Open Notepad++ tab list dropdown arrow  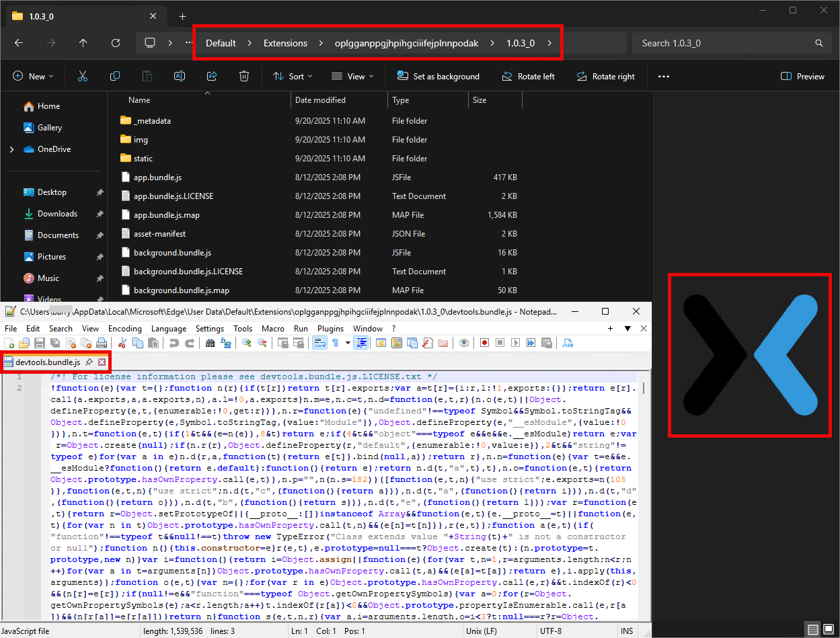627,329
